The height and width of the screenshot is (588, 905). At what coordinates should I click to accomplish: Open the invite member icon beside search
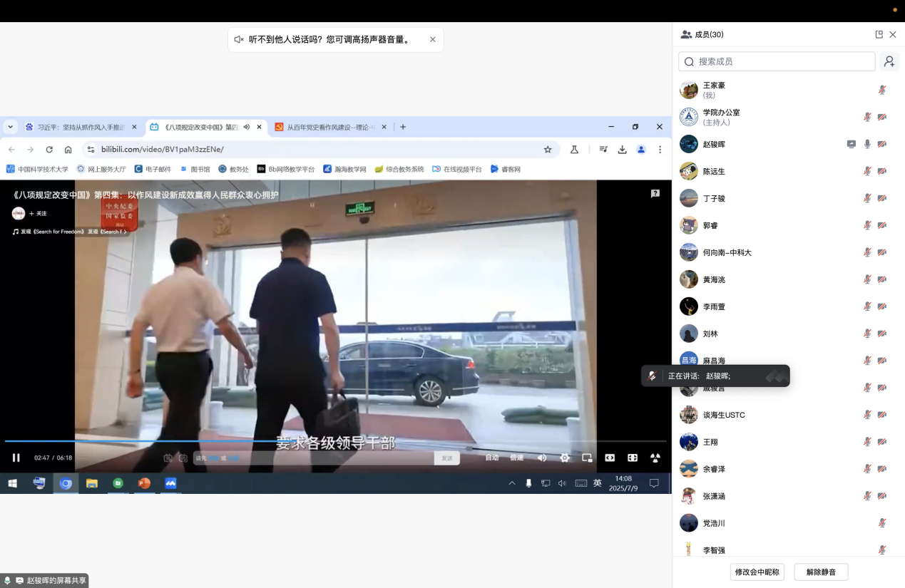coord(889,61)
